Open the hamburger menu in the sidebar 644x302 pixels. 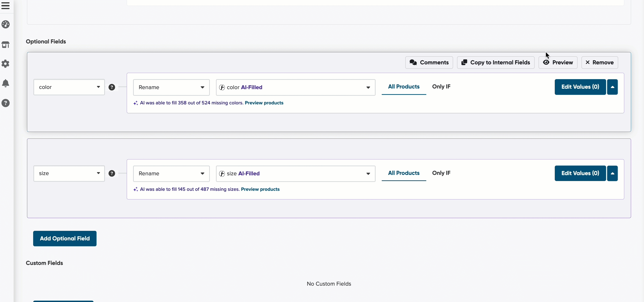click(x=5, y=5)
